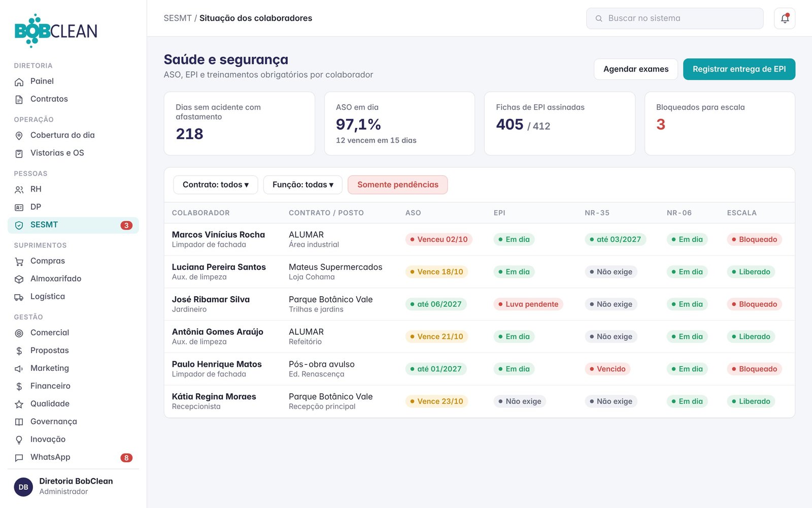Click the Compras cart icon
Viewport: 812px width, 508px height.
coord(19,261)
